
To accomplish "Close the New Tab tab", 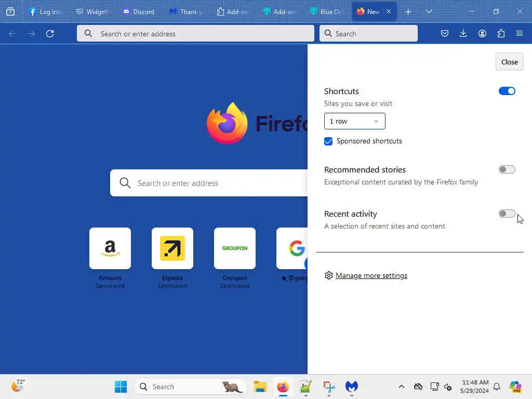I will 389,11.
